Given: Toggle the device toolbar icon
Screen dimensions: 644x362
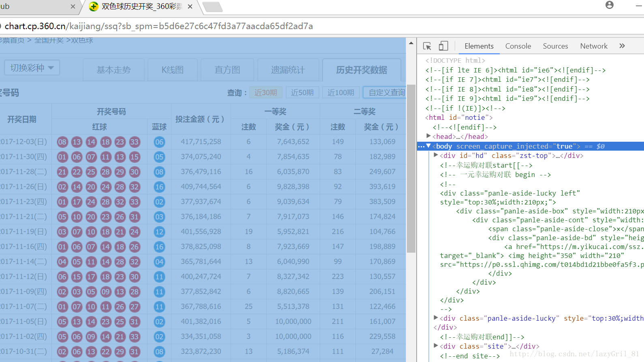Looking at the screenshot, I should tap(443, 46).
